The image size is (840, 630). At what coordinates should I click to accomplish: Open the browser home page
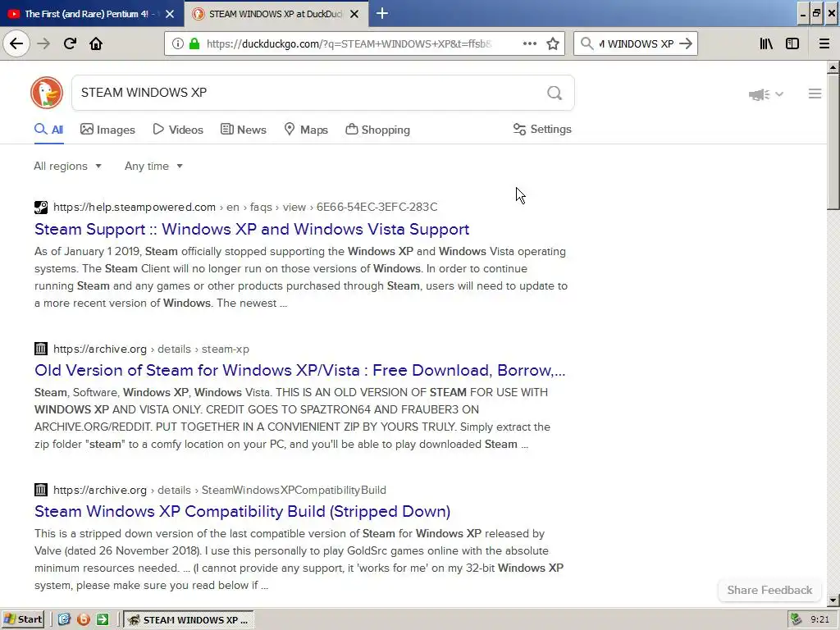click(96, 43)
